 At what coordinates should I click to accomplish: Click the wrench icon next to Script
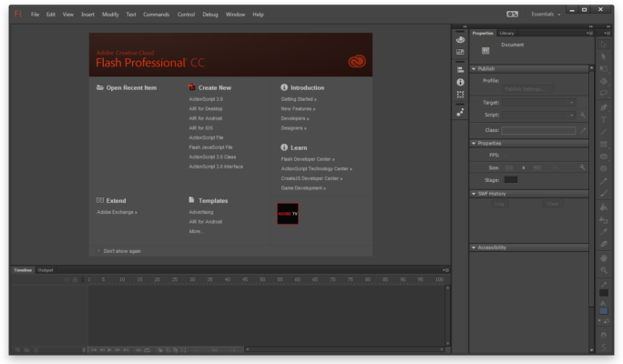tap(583, 115)
